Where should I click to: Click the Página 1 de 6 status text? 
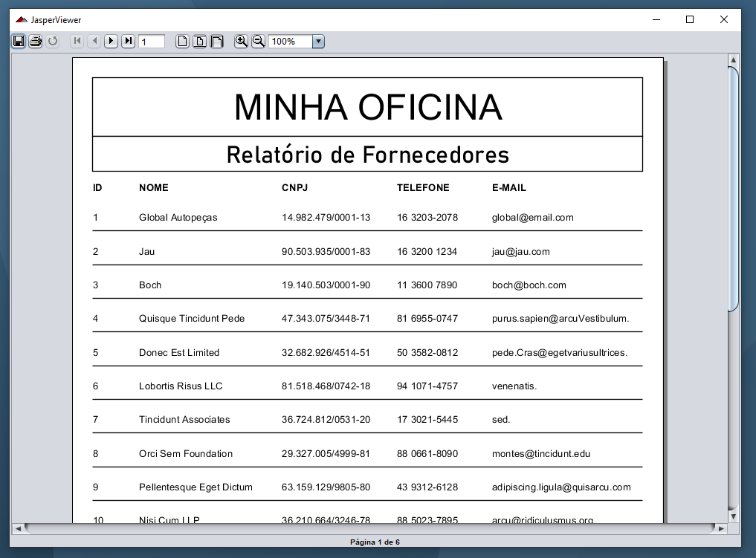[x=375, y=542]
